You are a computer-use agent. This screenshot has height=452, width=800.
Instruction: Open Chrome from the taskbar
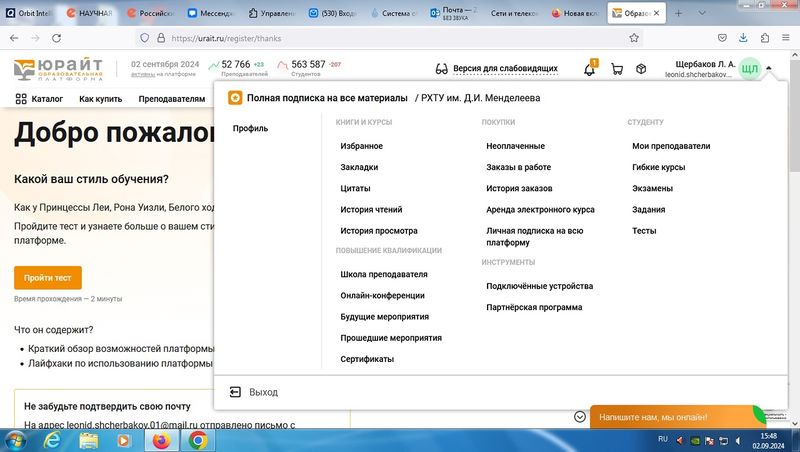click(x=198, y=440)
